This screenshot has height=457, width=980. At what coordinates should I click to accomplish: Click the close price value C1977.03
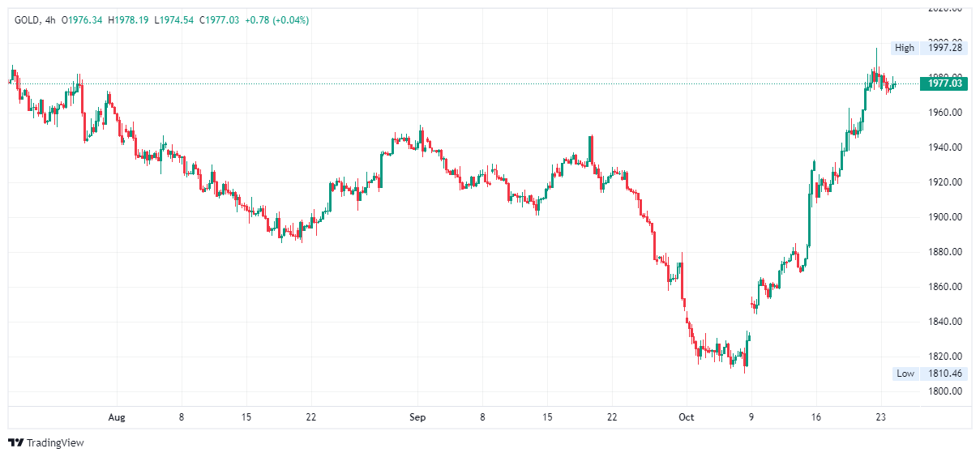coord(218,19)
